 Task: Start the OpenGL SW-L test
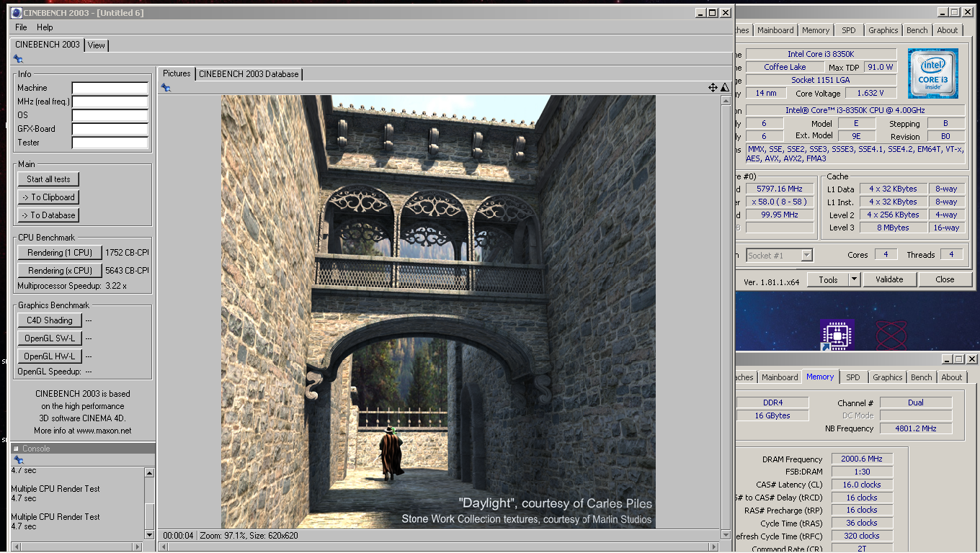coord(50,338)
